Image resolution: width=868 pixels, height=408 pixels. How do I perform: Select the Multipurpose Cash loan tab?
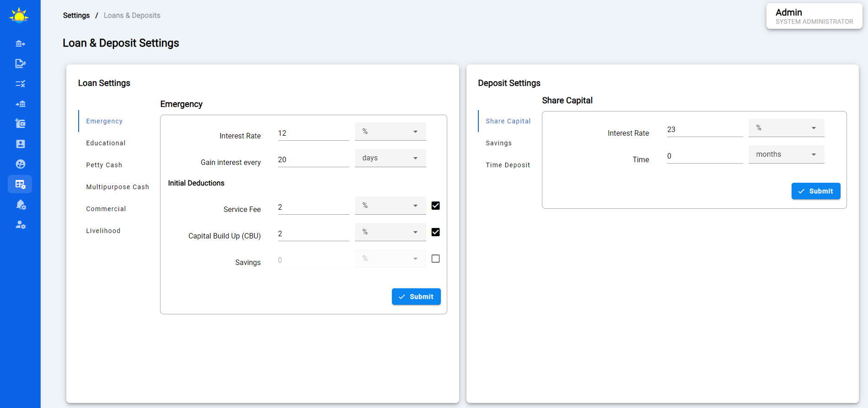coord(118,187)
